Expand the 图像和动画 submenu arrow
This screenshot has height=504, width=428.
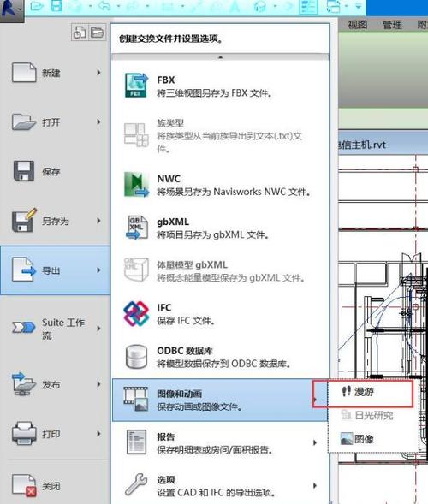(x=315, y=400)
